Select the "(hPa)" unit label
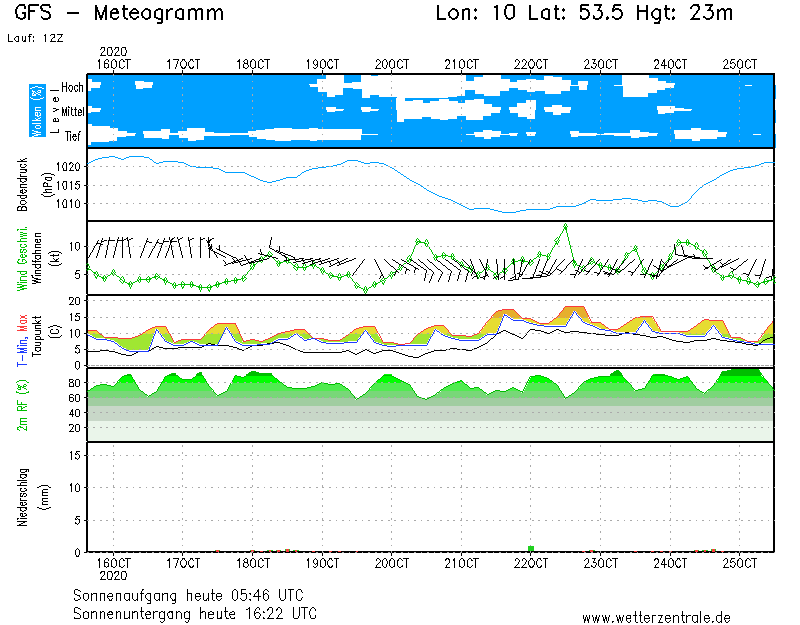The image size is (800, 625). [x=48, y=185]
